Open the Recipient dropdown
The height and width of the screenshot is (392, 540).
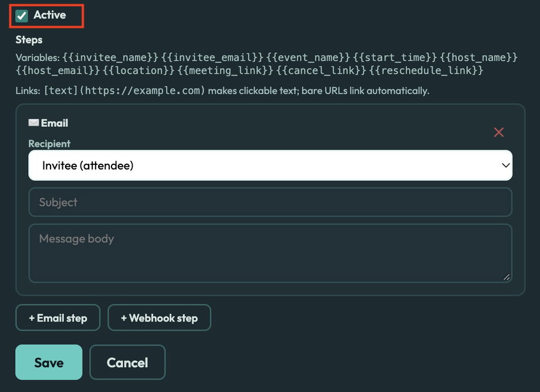pos(271,165)
